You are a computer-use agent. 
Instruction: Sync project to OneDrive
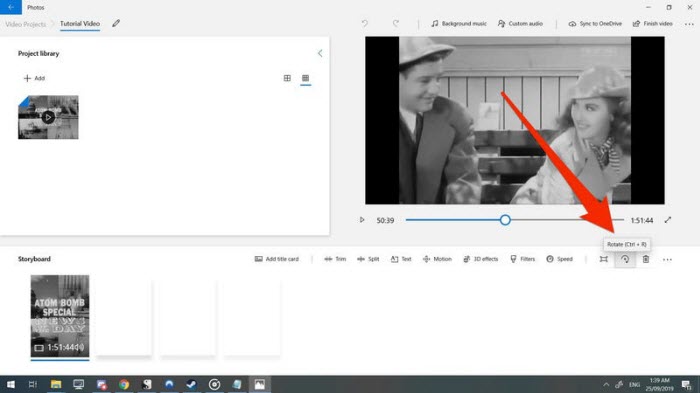click(x=595, y=24)
